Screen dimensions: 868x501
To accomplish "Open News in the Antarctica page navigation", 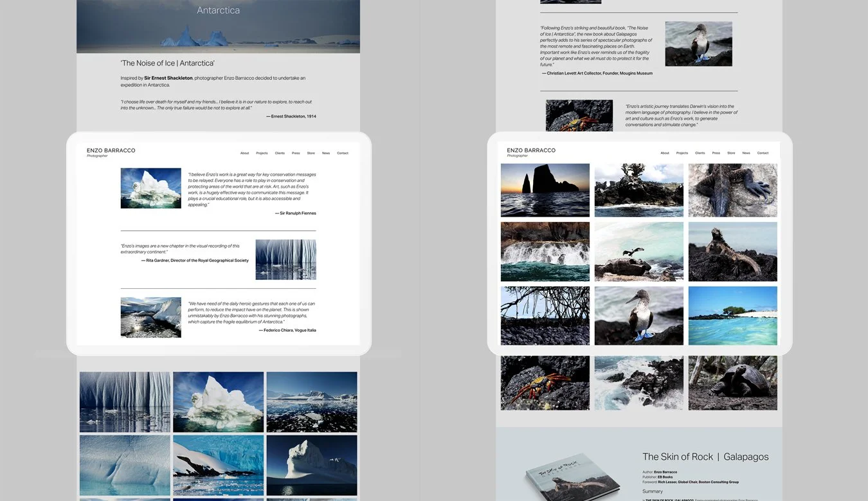I will coord(326,153).
